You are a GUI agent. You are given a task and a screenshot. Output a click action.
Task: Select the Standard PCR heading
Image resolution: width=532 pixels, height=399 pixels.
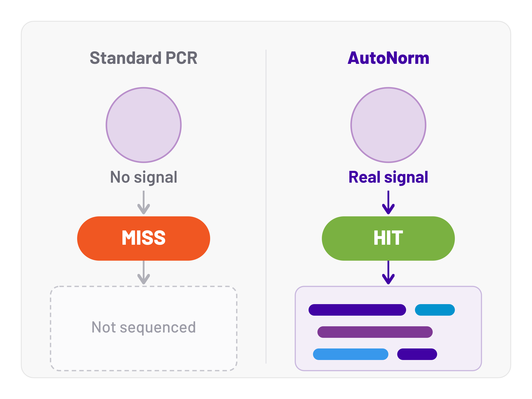(x=144, y=58)
